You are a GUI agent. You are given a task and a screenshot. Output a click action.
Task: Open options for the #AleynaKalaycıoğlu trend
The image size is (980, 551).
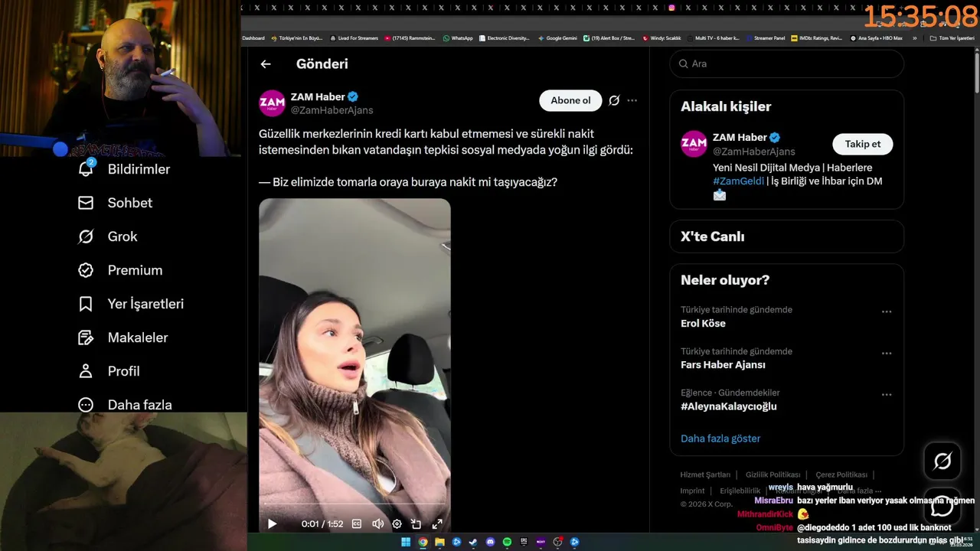[x=887, y=395]
